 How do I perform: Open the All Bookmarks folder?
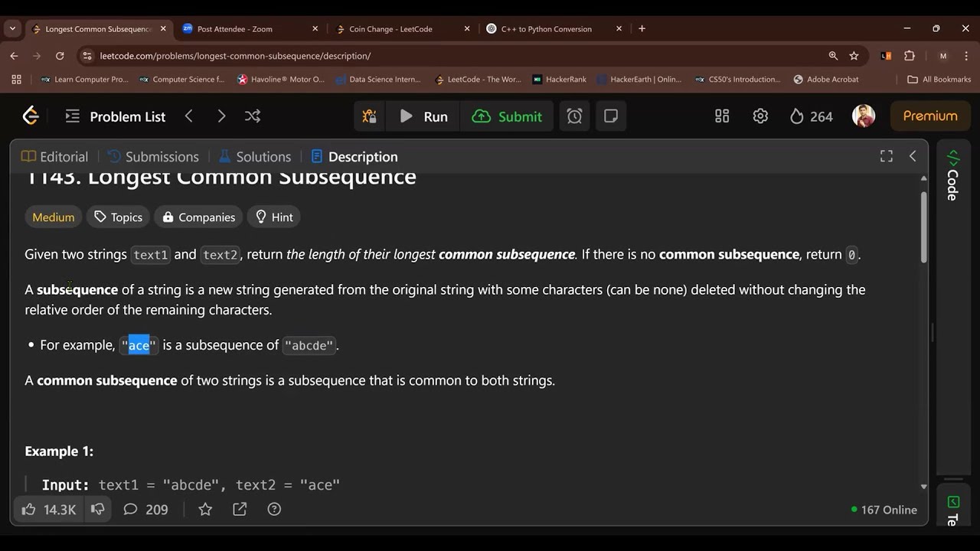(939, 80)
